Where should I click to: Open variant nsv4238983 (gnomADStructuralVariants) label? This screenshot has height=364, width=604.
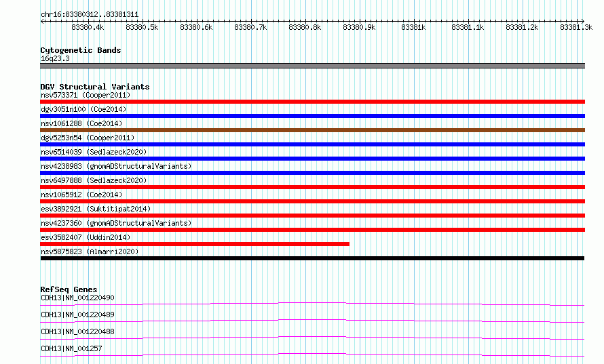tap(116, 166)
